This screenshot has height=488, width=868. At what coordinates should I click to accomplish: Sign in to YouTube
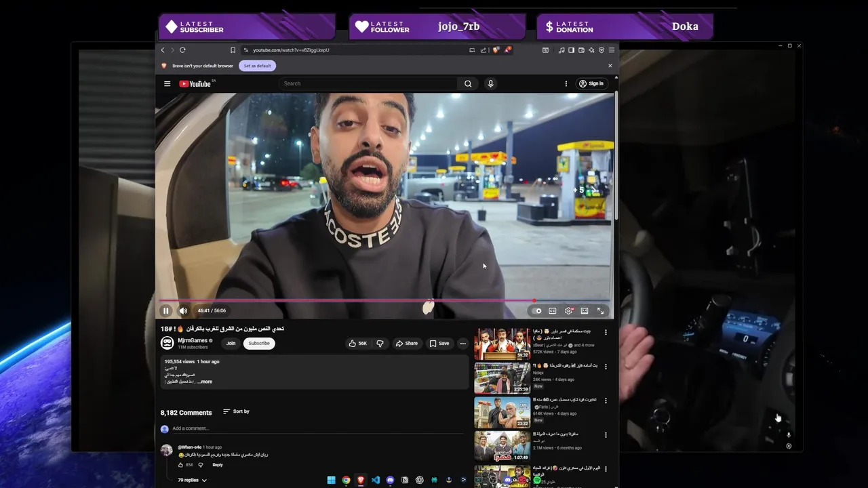(591, 84)
